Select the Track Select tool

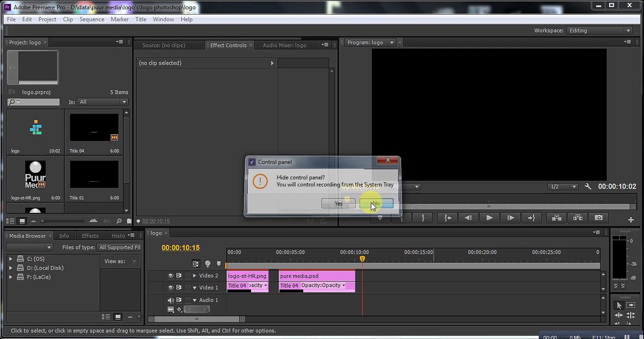point(631,306)
